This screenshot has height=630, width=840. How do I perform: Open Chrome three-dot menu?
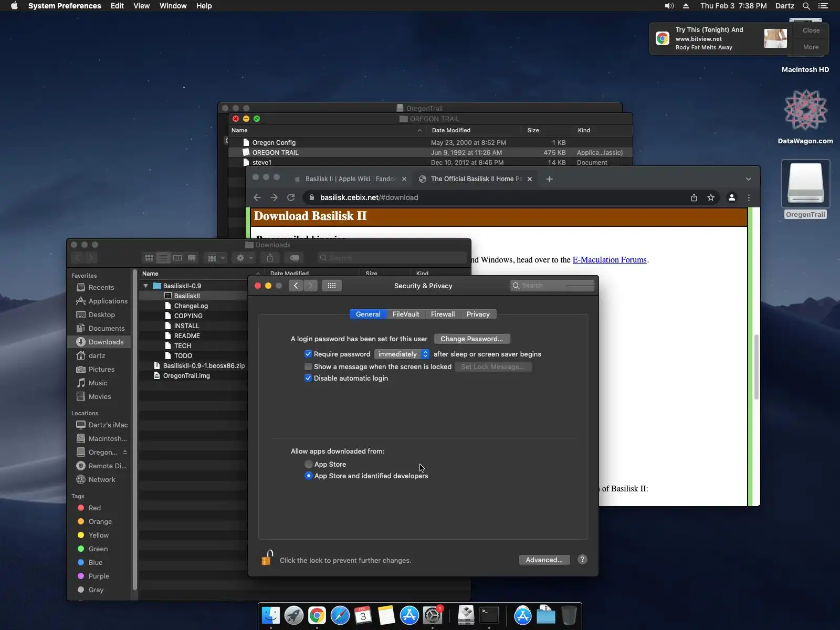[749, 197]
